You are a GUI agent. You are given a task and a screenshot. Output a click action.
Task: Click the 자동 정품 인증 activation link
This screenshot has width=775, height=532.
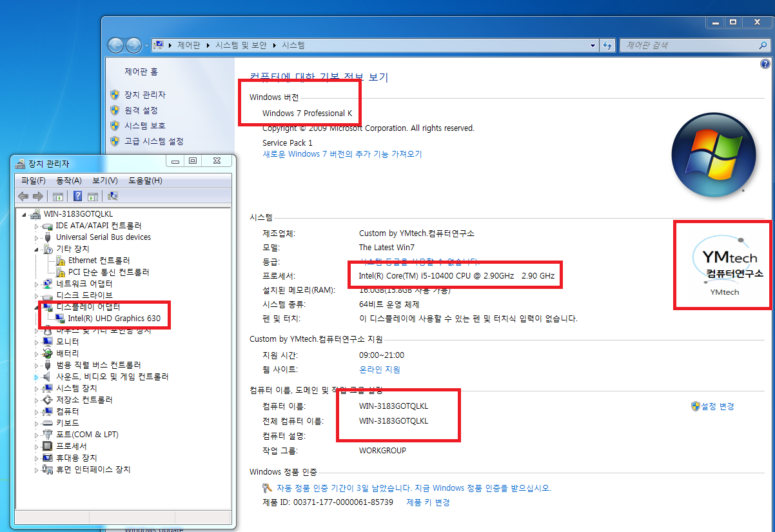[x=414, y=488]
